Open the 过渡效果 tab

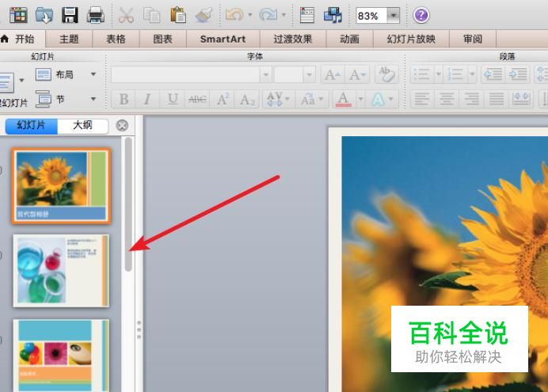tap(292, 39)
